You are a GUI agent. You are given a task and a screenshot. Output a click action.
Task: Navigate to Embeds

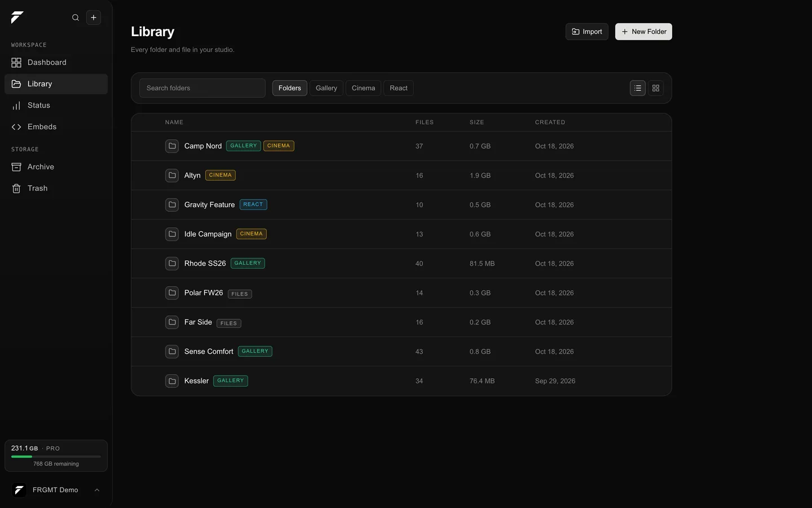pos(56,127)
